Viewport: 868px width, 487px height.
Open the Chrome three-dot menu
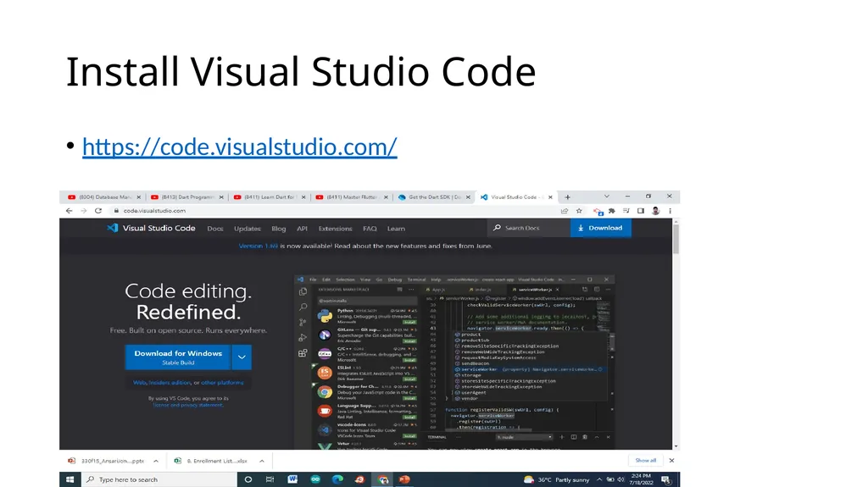tap(670, 211)
